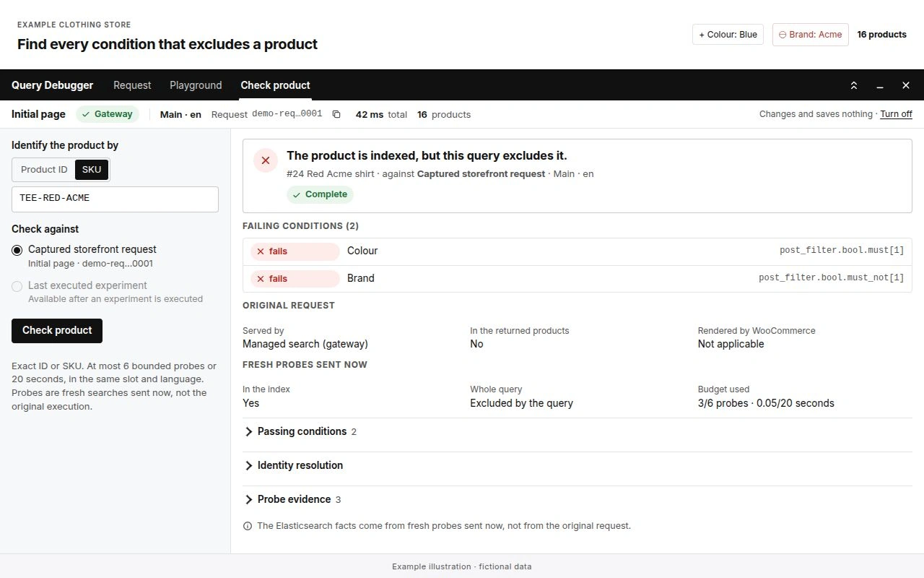Copy the request ID demo-req…0001
Screen dimensions: 924x578
(x=336, y=114)
